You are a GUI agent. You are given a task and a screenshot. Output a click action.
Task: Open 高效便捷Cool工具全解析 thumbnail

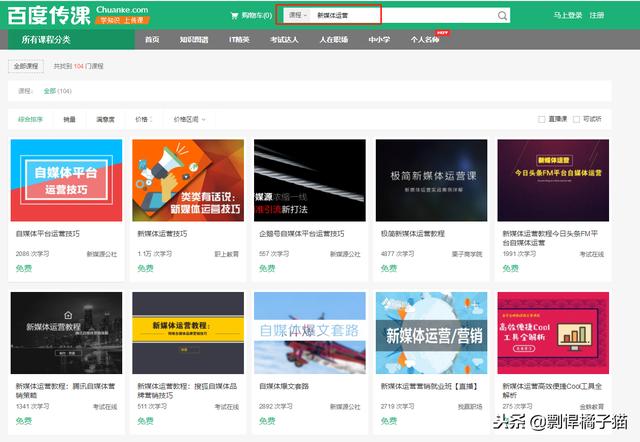coord(553,333)
